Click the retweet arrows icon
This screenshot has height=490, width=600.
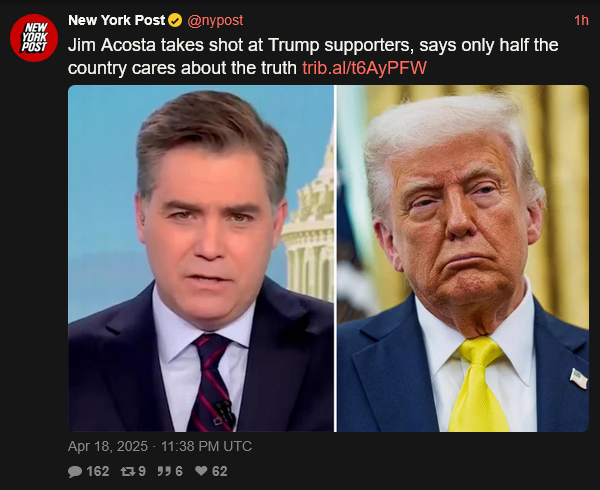tap(127, 471)
